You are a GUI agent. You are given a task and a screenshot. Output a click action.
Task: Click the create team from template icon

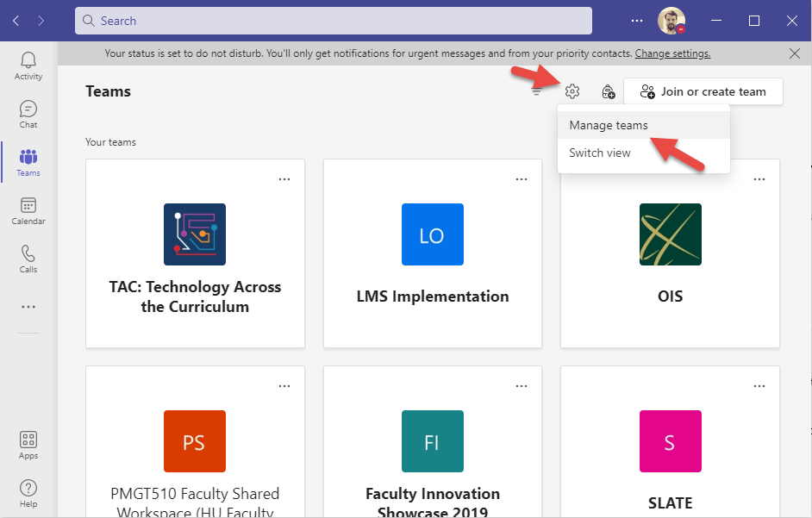pyautogui.click(x=608, y=91)
